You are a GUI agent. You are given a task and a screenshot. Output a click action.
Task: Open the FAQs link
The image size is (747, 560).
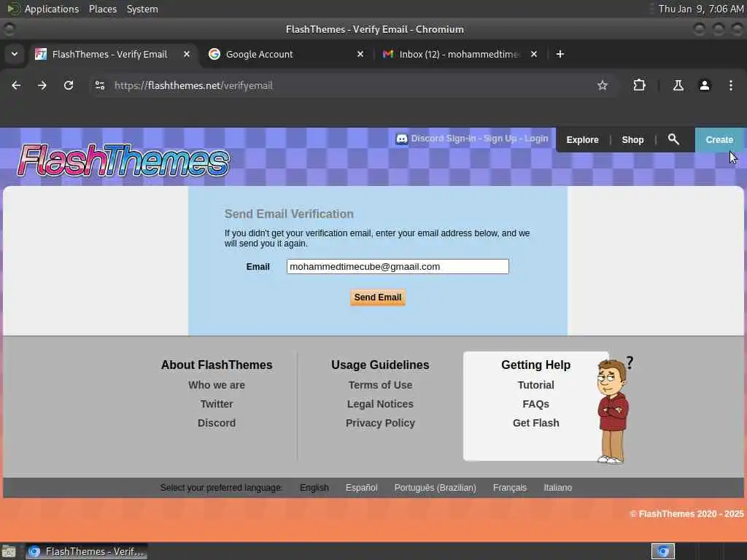coord(535,404)
